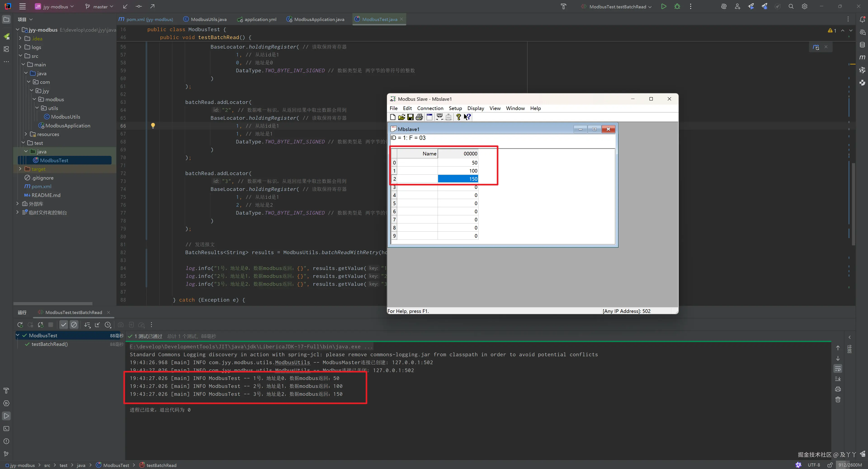The image size is (868, 469).
Task: Select pom.xml in the project tree
Action: [41, 186]
